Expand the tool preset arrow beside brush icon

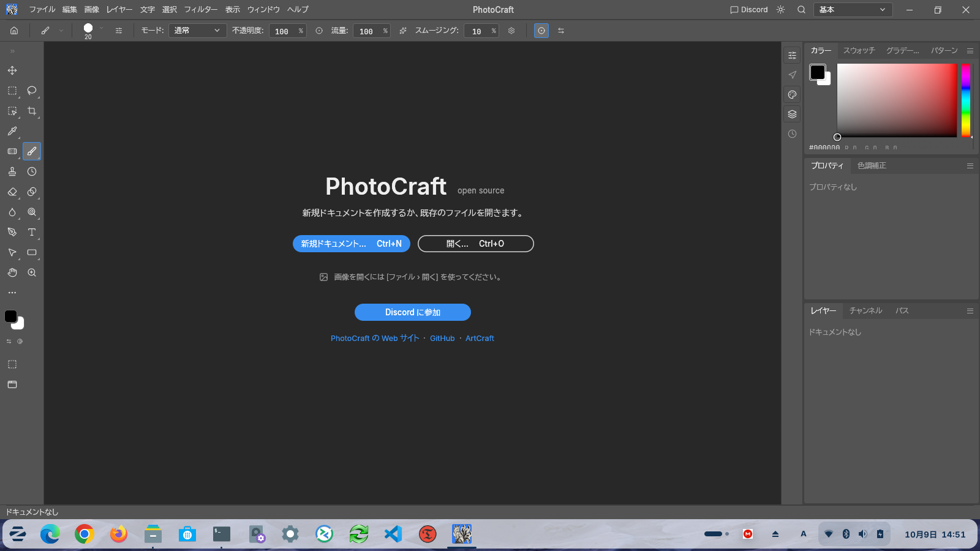tap(61, 31)
